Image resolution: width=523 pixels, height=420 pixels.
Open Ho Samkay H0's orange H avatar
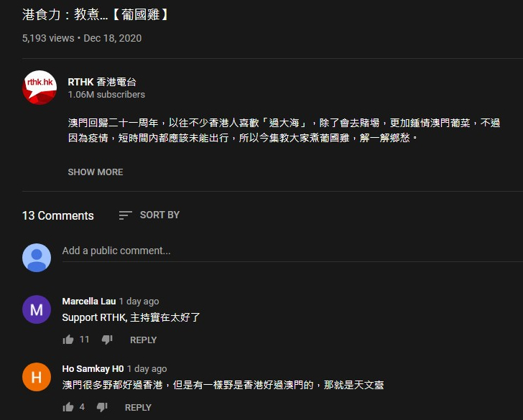click(x=37, y=377)
